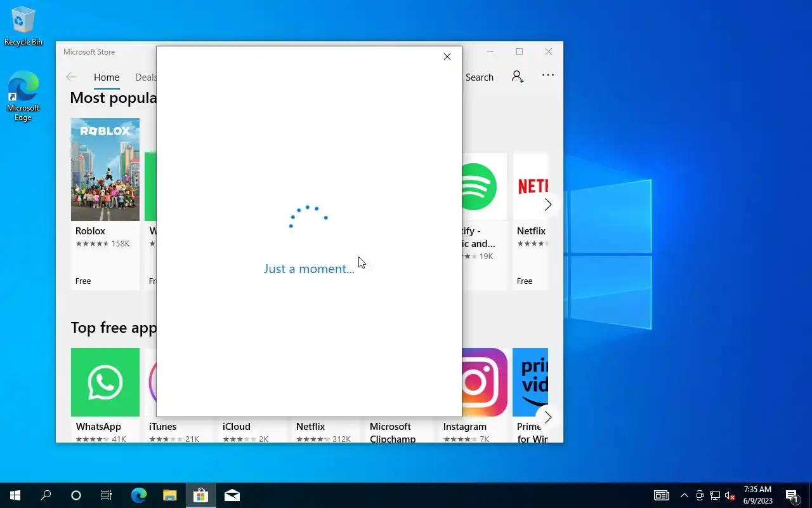The height and width of the screenshot is (508, 812).
Task: Open Search in Microsoft Store
Action: coord(479,77)
